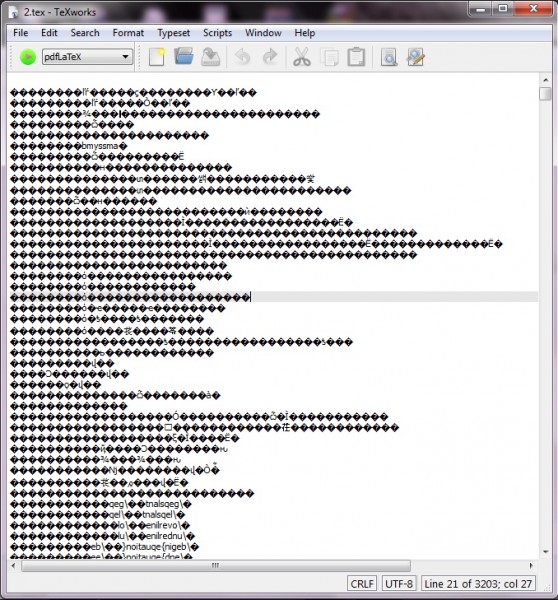Open the Scripts menu
558x600 pixels.
pyautogui.click(x=217, y=33)
